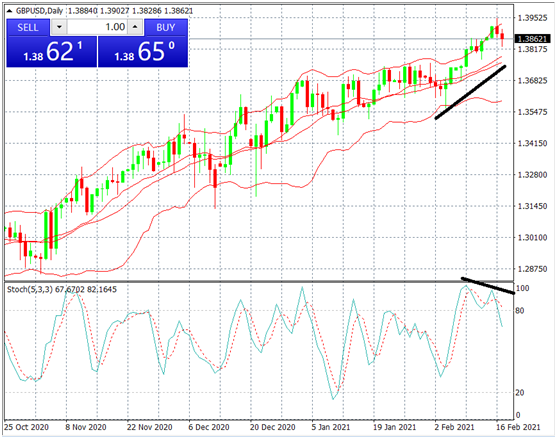Select the black trendline on price chart
Screen dimensions: 557x439
pyautogui.click(x=470, y=92)
